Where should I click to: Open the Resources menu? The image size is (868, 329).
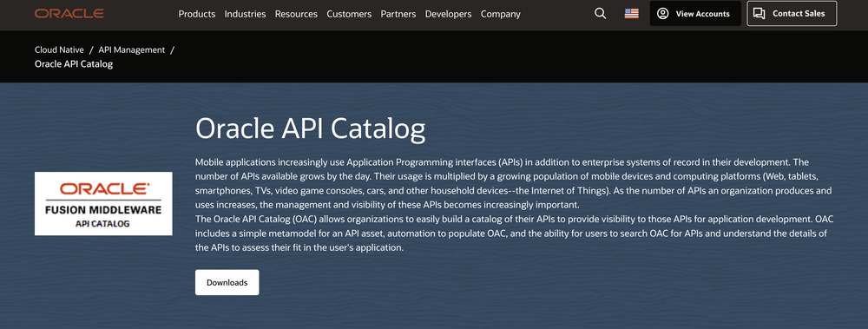pos(296,15)
